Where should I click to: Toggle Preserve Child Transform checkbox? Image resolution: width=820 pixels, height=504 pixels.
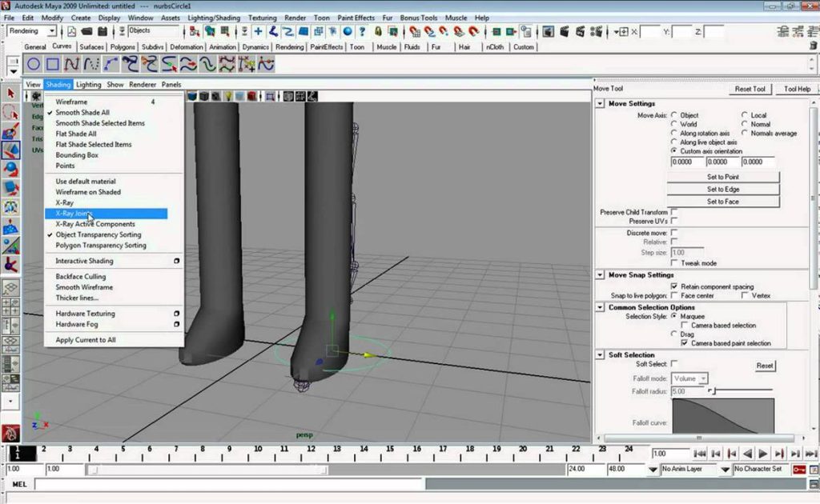[674, 211]
